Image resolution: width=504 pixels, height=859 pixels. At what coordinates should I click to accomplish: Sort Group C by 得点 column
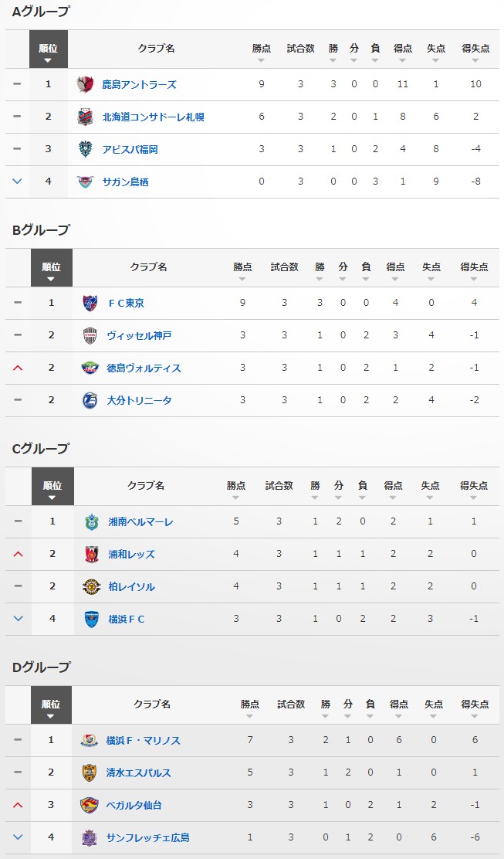coord(393,489)
